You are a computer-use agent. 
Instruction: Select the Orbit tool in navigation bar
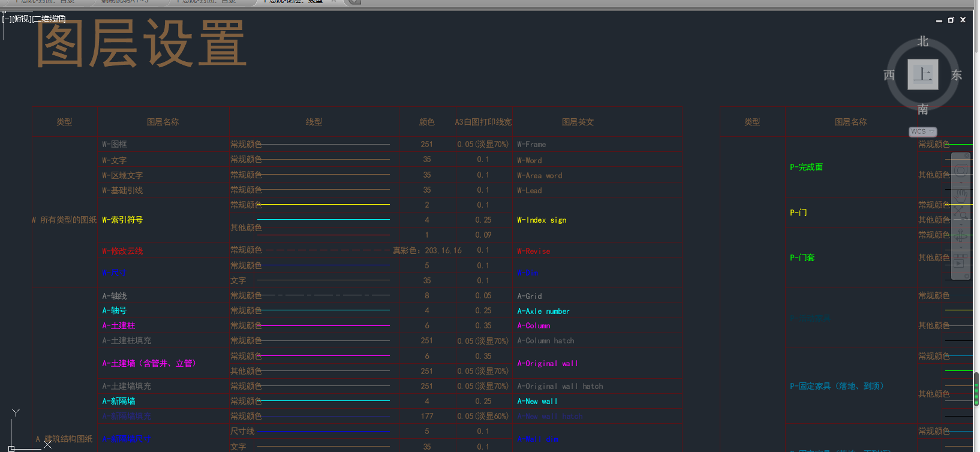tap(961, 237)
